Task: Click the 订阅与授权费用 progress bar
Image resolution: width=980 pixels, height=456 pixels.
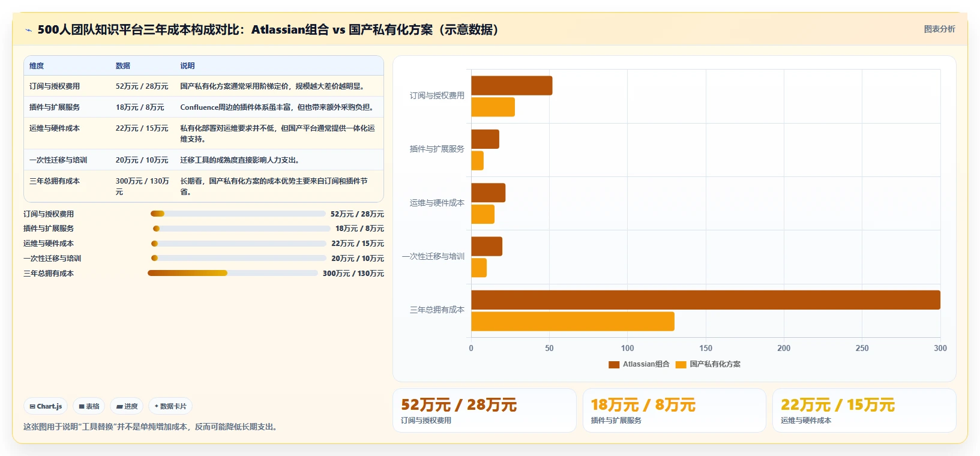Action: (x=238, y=214)
